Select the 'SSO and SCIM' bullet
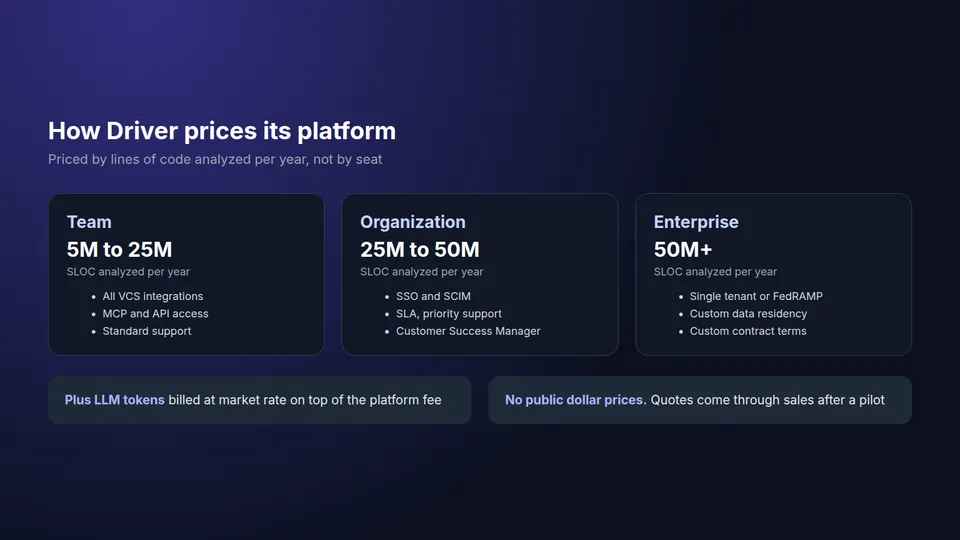960x540 pixels. tap(433, 296)
